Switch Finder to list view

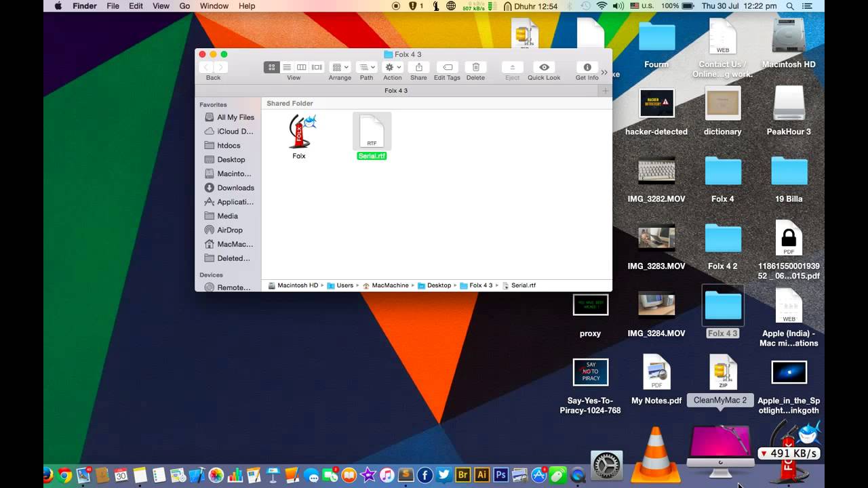287,67
